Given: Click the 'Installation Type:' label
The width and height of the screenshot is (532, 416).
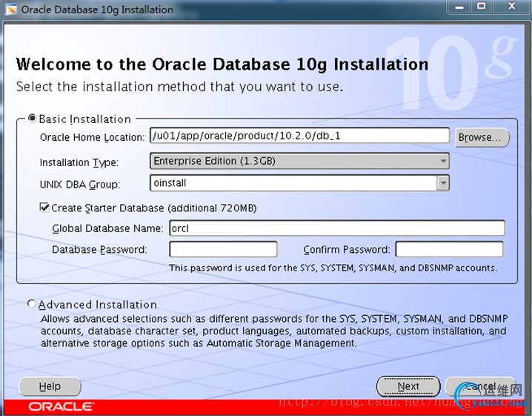Looking at the screenshot, I should pyautogui.click(x=79, y=162).
